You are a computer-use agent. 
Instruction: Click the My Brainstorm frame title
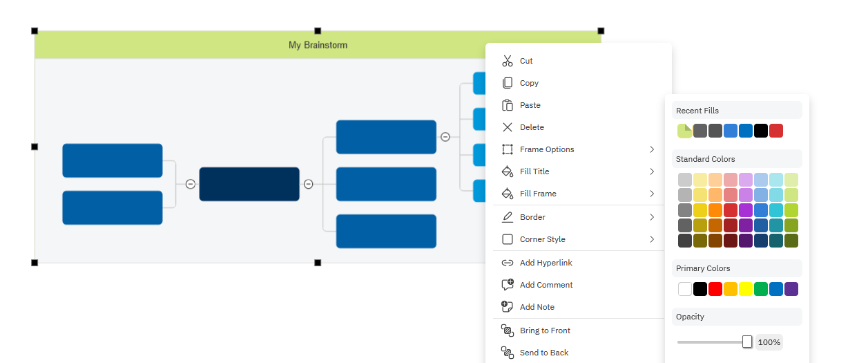pyautogui.click(x=318, y=45)
